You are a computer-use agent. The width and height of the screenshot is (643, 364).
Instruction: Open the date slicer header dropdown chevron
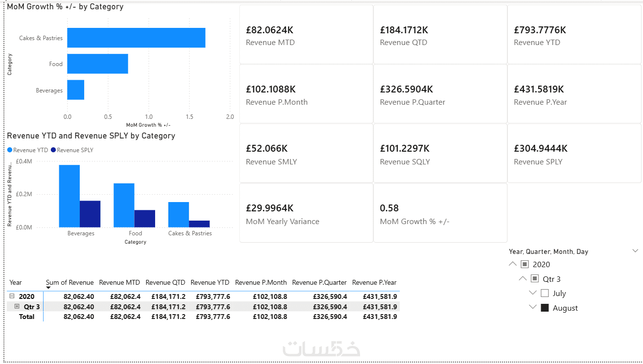click(635, 251)
